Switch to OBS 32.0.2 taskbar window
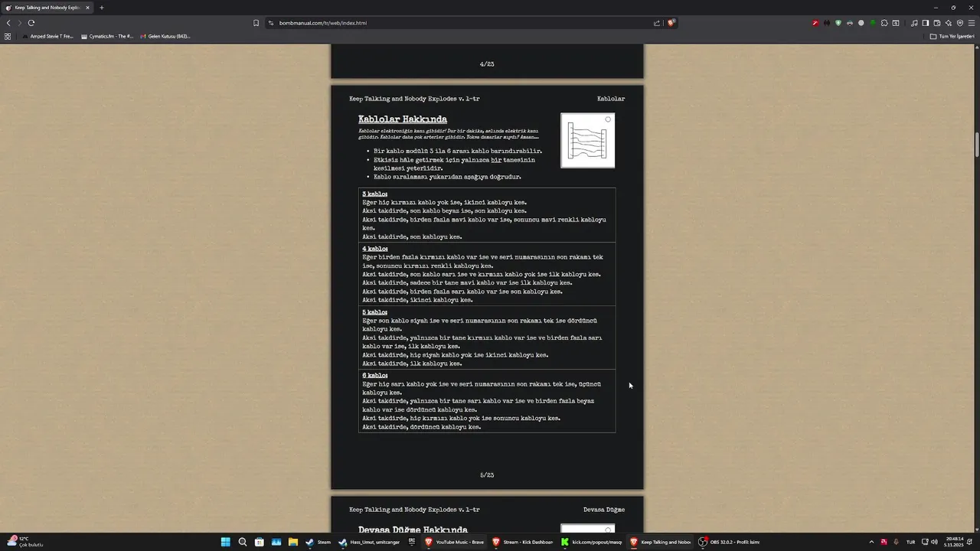This screenshot has width=980, height=551. click(729, 542)
